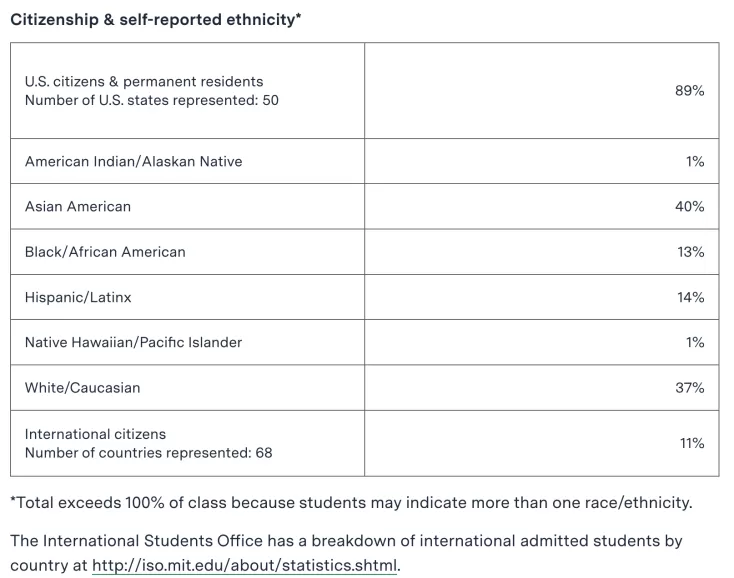This screenshot has height=578, width=734.
Task: Click the Number of countries represented: 68 text
Action: pyautogui.click(x=148, y=453)
